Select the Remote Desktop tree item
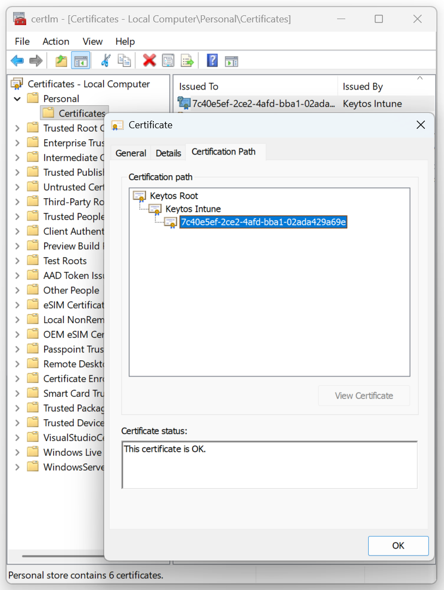The image size is (444, 590). tap(74, 364)
